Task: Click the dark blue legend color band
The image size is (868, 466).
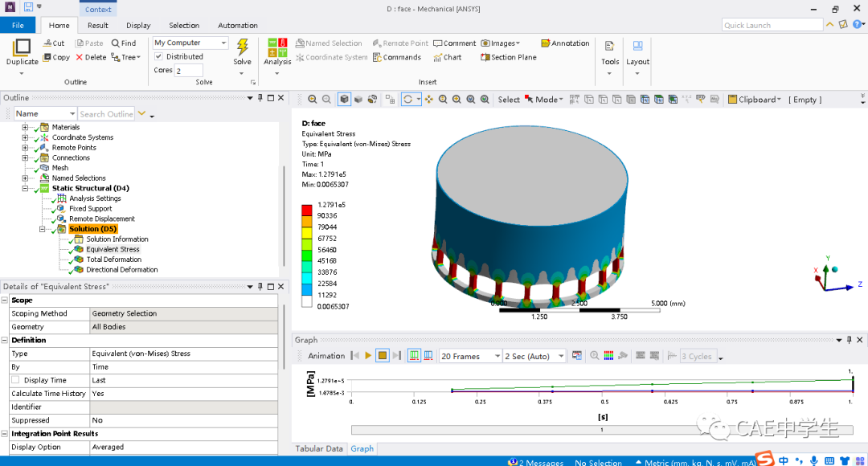Action: (x=307, y=289)
